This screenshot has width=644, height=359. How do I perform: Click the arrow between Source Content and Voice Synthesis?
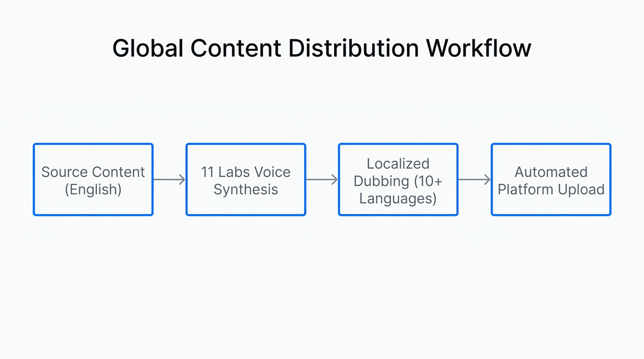pyautogui.click(x=169, y=179)
